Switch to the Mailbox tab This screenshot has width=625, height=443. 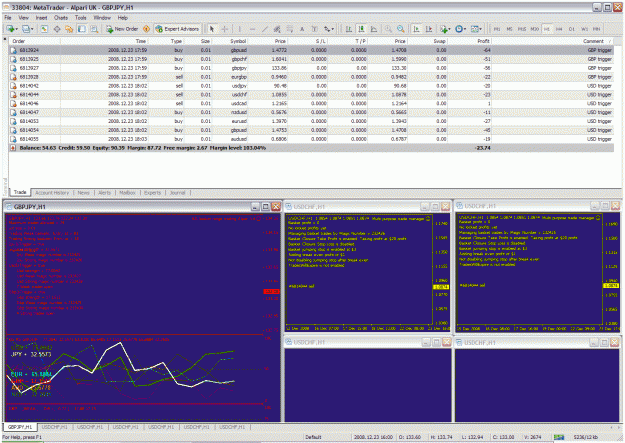[128, 193]
